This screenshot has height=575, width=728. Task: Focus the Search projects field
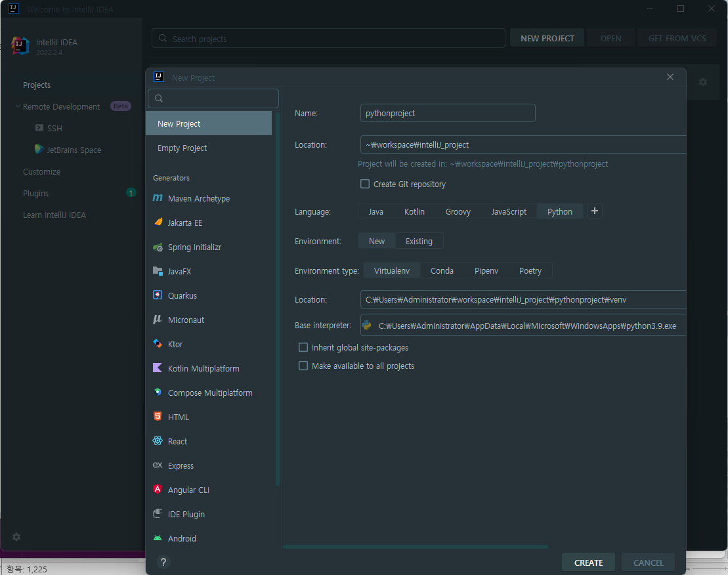(328, 38)
